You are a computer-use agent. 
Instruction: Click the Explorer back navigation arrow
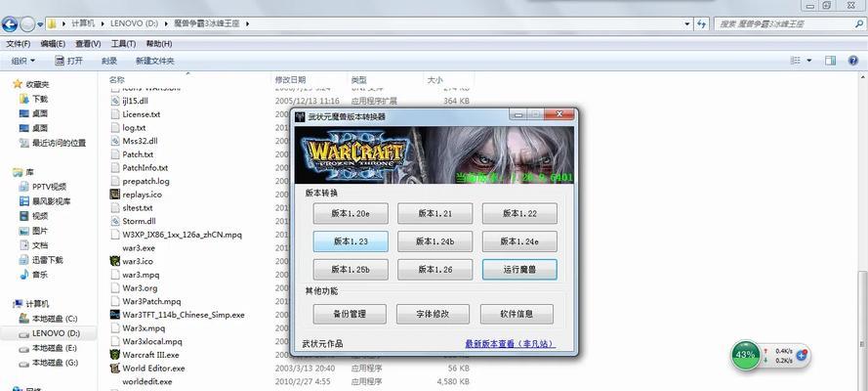point(10,23)
